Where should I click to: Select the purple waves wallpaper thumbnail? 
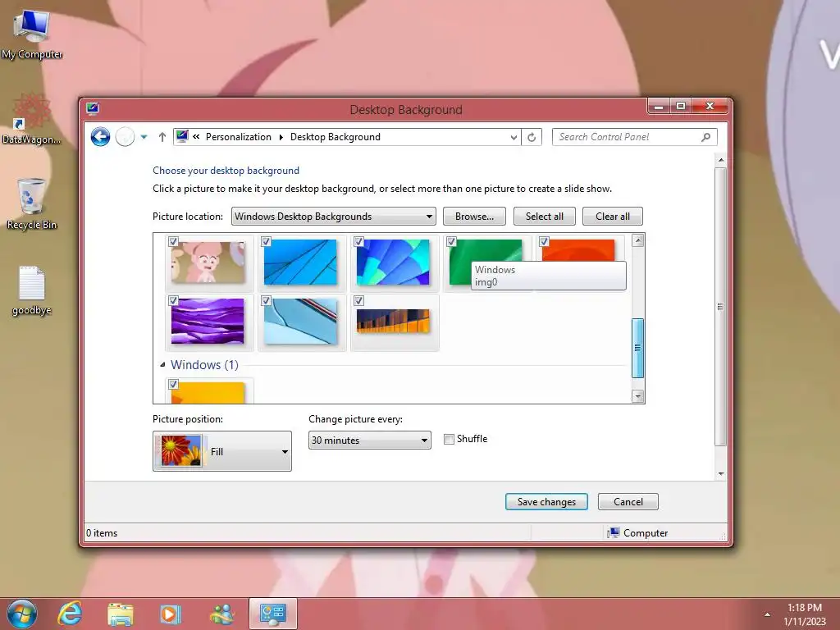208,321
